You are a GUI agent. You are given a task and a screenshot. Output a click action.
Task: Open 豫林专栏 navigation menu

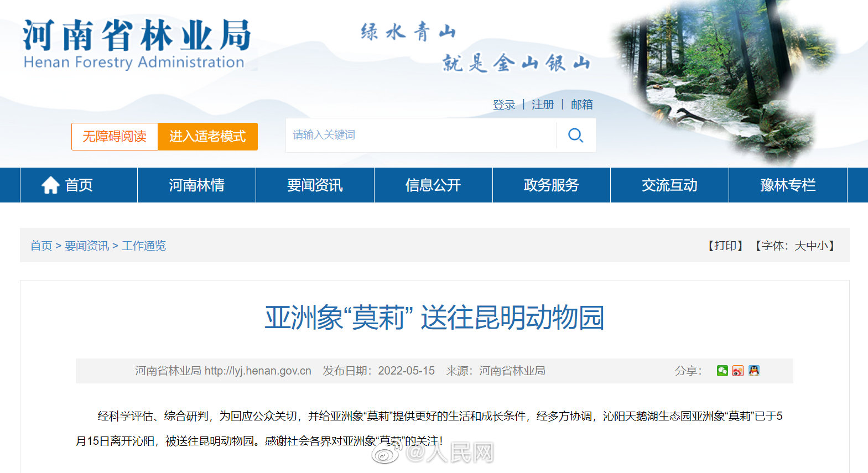pos(788,185)
